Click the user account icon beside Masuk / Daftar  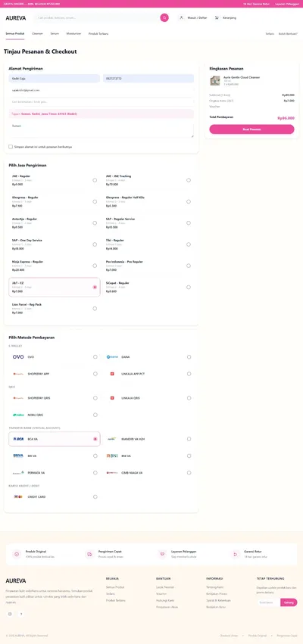181,17
